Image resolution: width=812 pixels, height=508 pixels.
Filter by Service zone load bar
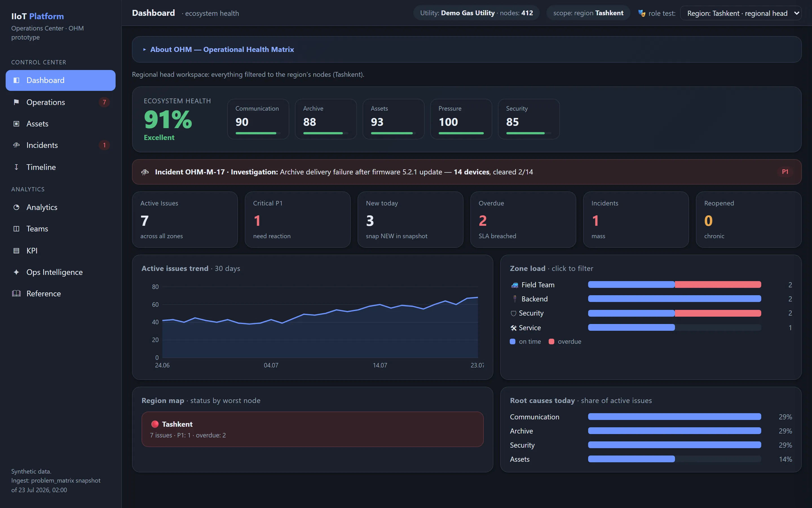[674, 328]
